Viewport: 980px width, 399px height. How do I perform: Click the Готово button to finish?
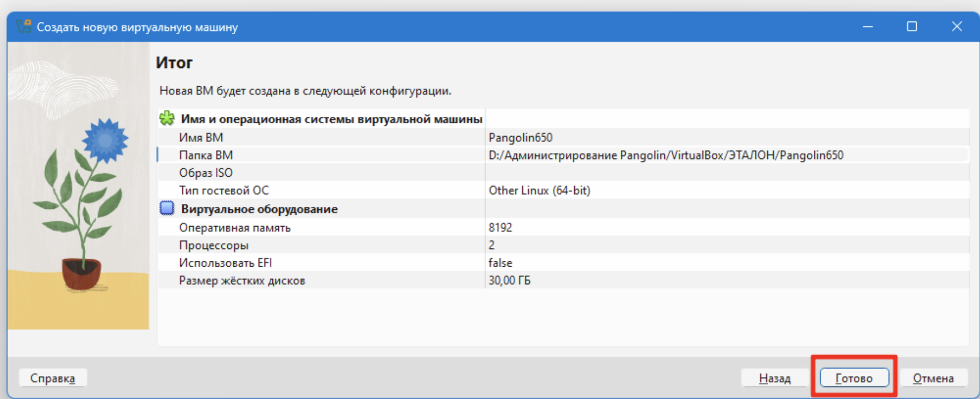point(854,378)
